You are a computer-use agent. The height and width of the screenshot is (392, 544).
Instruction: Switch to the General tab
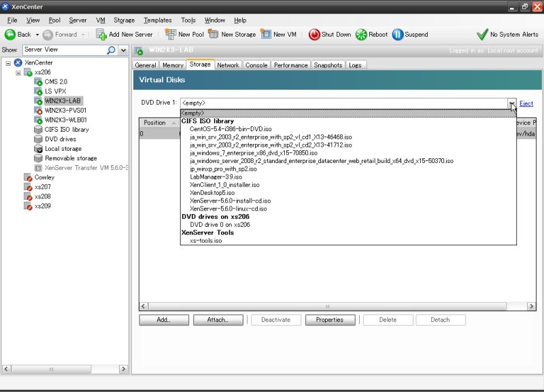[146, 65]
